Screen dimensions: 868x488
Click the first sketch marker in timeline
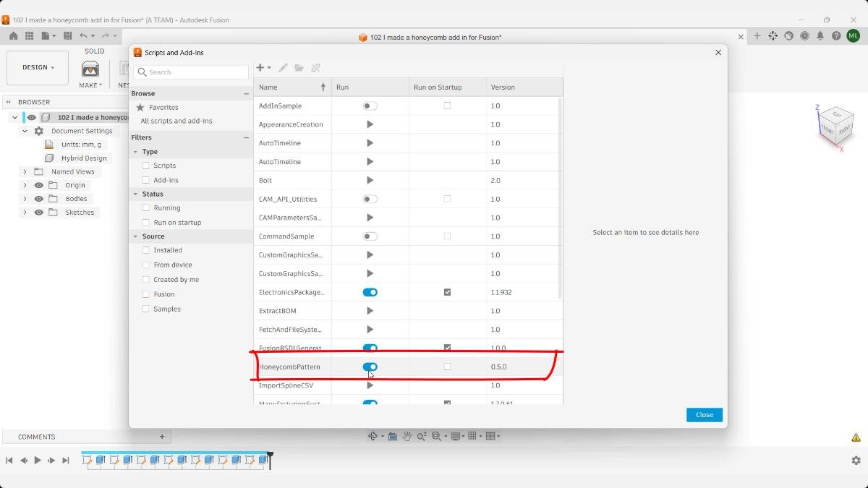tap(88, 460)
